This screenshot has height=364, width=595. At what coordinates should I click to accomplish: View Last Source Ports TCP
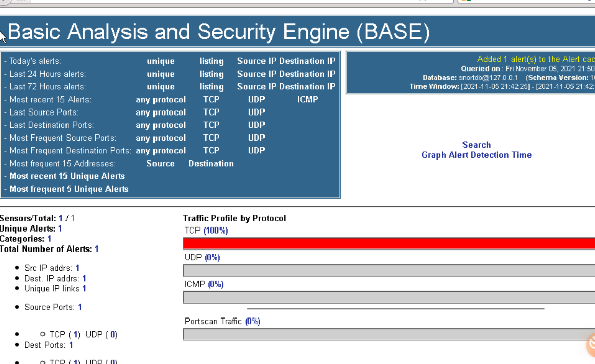pyautogui.click(x=211, y=112)
